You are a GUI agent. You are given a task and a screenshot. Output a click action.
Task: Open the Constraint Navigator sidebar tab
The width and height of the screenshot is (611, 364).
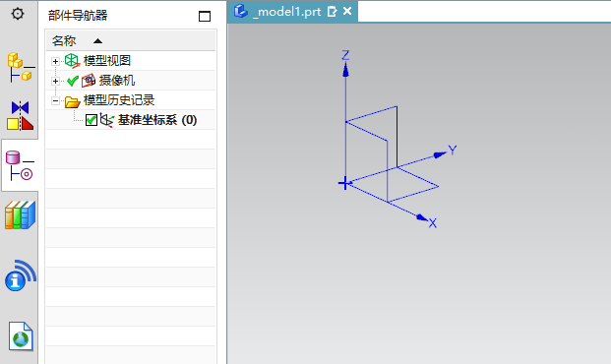(x=21, y=116)
